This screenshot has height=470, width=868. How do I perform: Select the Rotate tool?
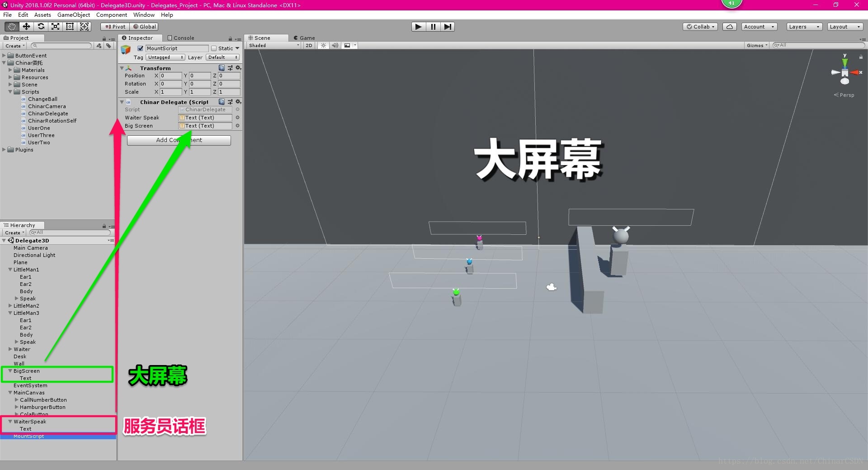click(41, 27)
